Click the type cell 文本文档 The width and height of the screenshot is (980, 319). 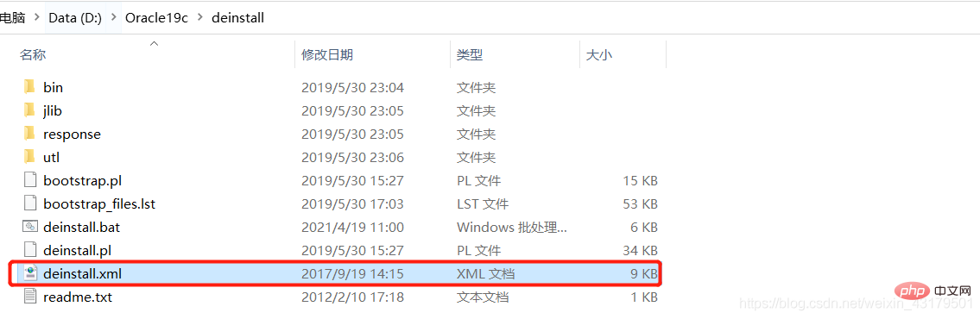tap(483, 297)
